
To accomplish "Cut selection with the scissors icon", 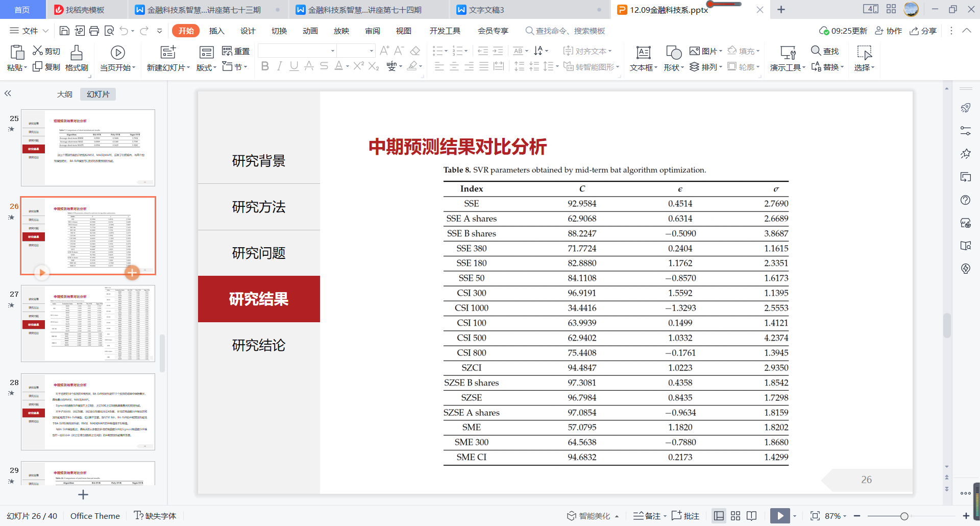I will pyautogui.click(x=38, y=51).
